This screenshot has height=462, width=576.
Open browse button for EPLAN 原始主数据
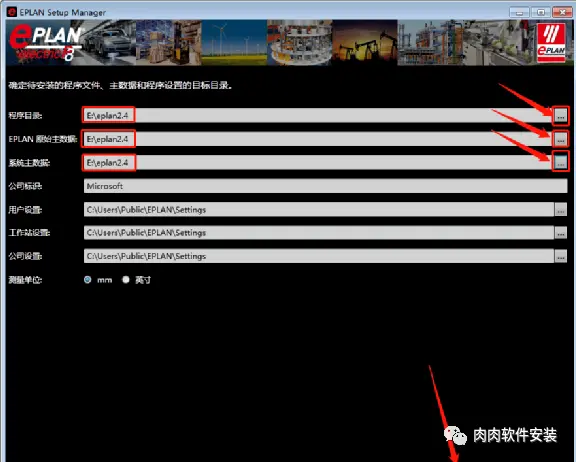[x=561, y=139]
